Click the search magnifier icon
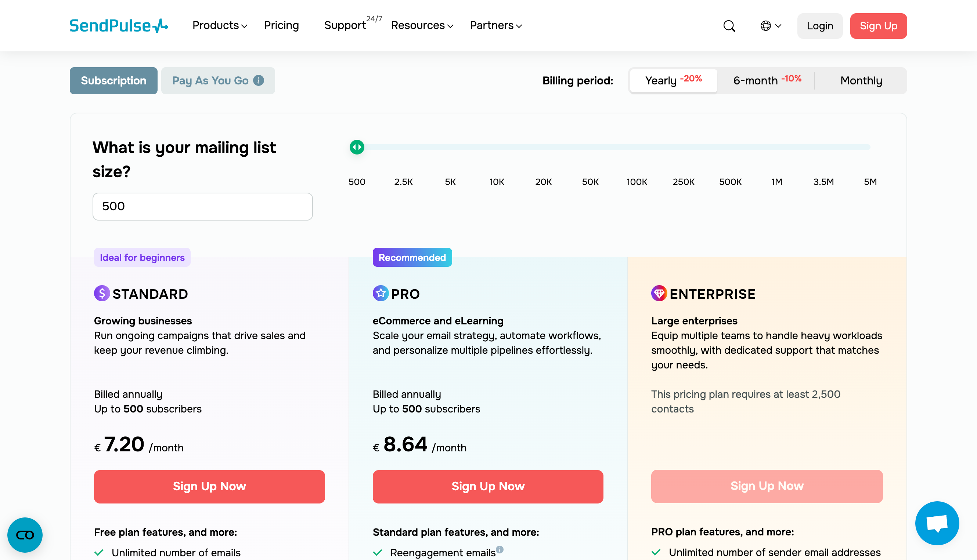 coord(729,26)
